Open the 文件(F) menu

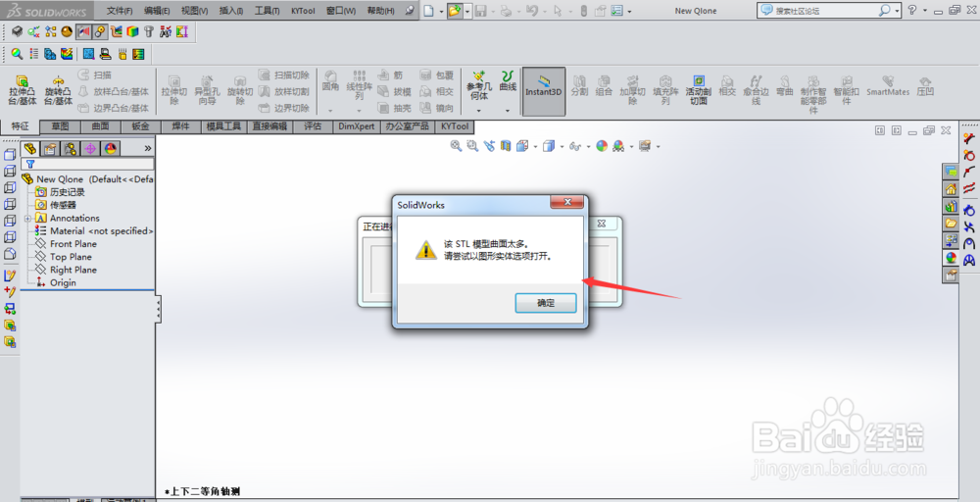(x=120, y=11)
